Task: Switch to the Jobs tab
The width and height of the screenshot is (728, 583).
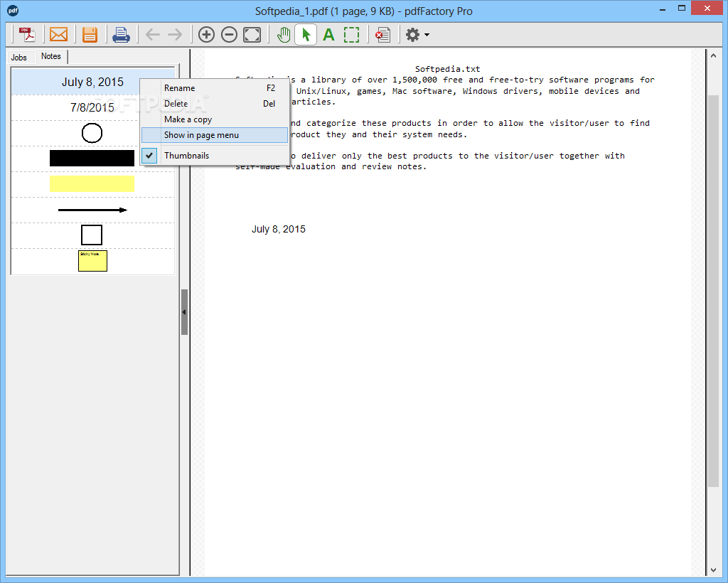Action: click(19, 58)
